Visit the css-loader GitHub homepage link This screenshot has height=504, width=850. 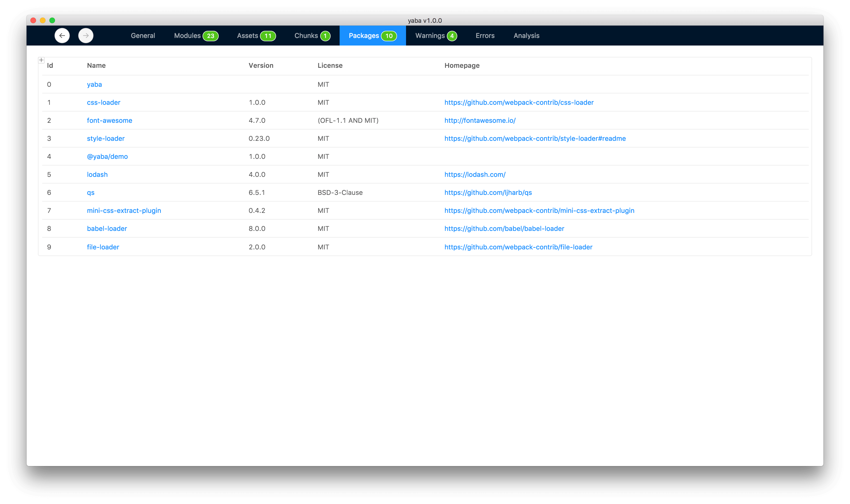click(x=519, y=102)
